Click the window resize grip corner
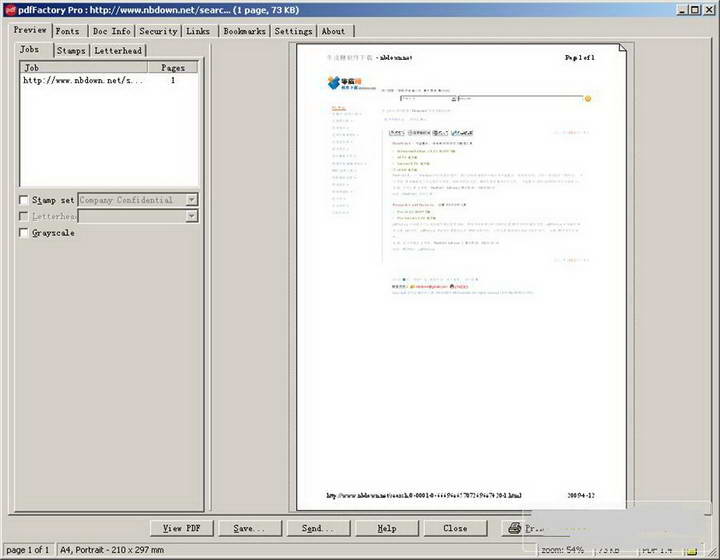 [x=712, y=551]
